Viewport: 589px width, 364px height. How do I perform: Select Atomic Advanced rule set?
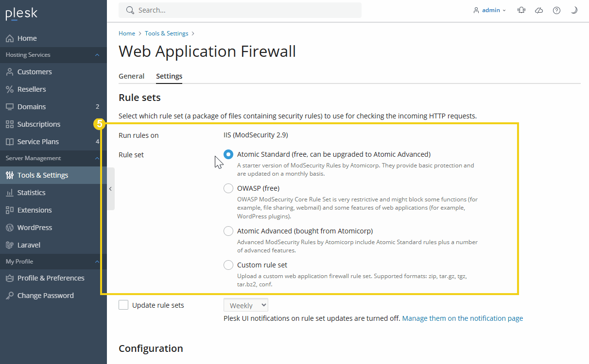(228, 231)
